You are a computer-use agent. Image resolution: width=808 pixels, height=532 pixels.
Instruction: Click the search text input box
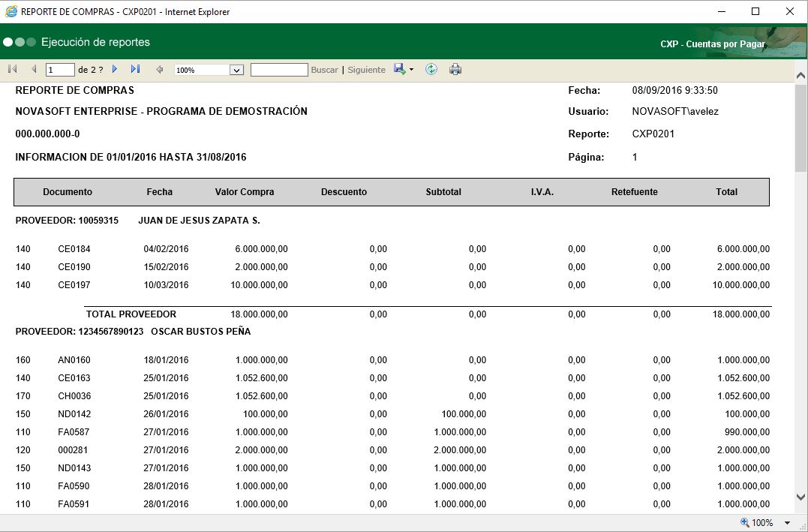click(279, 70)
